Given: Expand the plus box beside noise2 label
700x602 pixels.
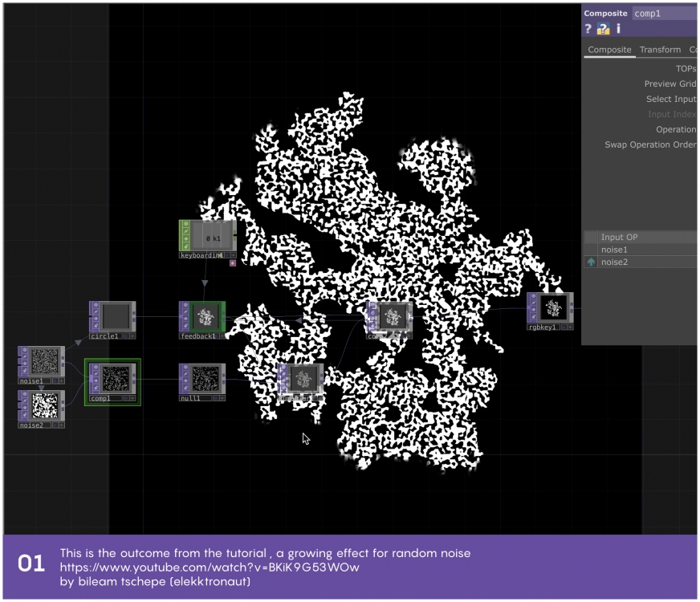Looking at the screenshot, I should point(60,425).
